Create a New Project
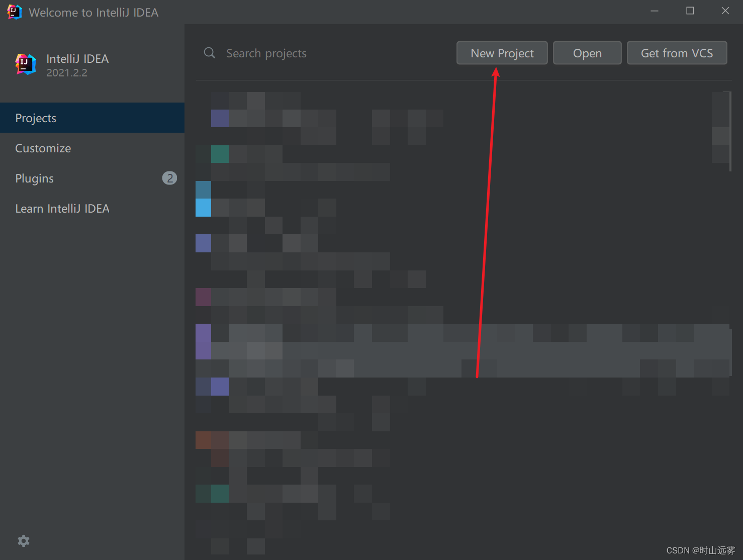 click(502, 53)
